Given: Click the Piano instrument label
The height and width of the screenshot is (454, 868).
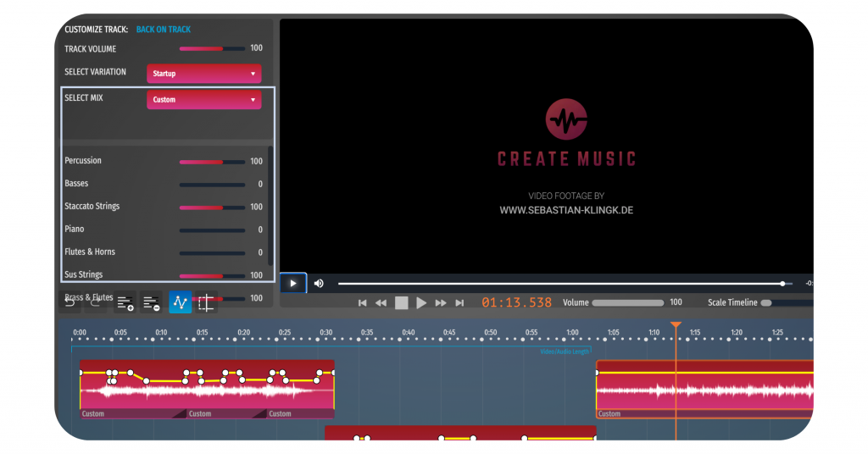Looking at the screenshot, I should tap(75, 229).
